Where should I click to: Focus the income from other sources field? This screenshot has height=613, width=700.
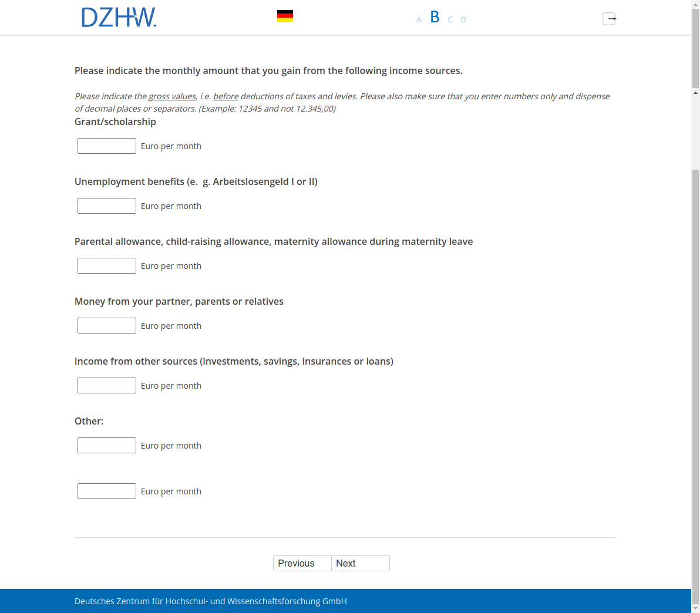[107, 386]
